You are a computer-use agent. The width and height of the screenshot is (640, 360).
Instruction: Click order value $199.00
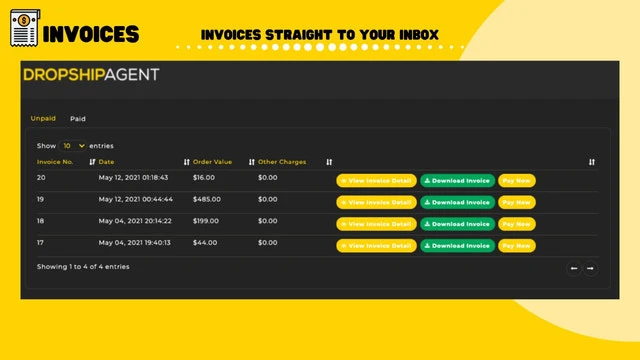206,221
